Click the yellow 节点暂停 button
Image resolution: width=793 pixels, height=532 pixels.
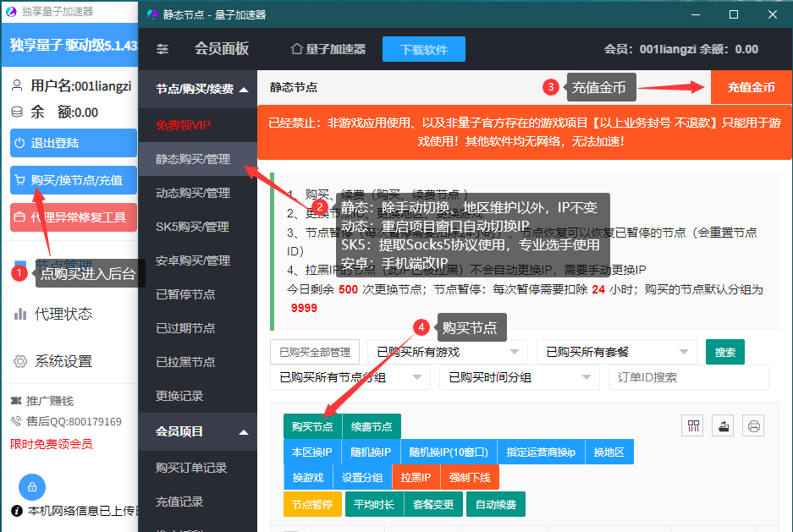pyautogui.click(x=312, y=504)
